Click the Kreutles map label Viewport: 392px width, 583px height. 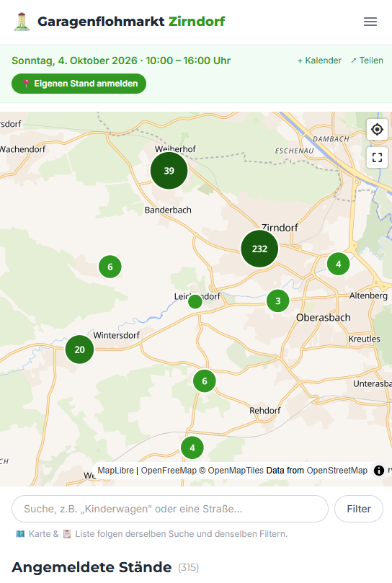pyautogui.click(x=364, y=339)
